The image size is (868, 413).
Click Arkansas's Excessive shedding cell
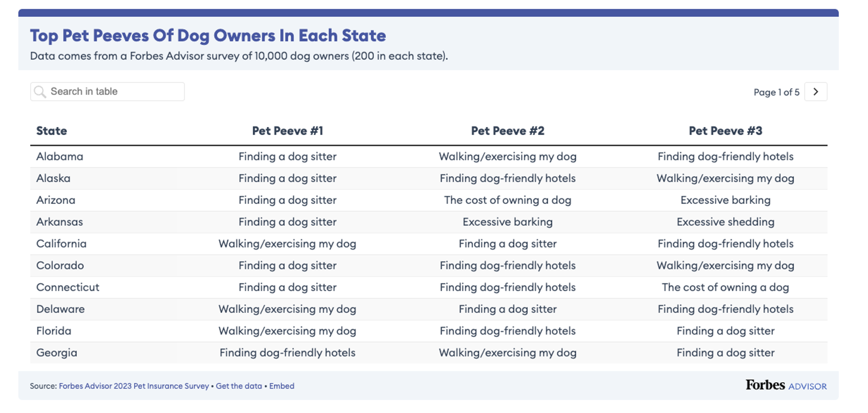pos(725,222)
